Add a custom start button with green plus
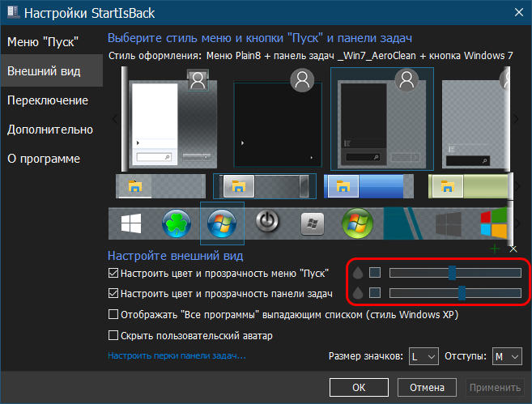 click(495, 249)
